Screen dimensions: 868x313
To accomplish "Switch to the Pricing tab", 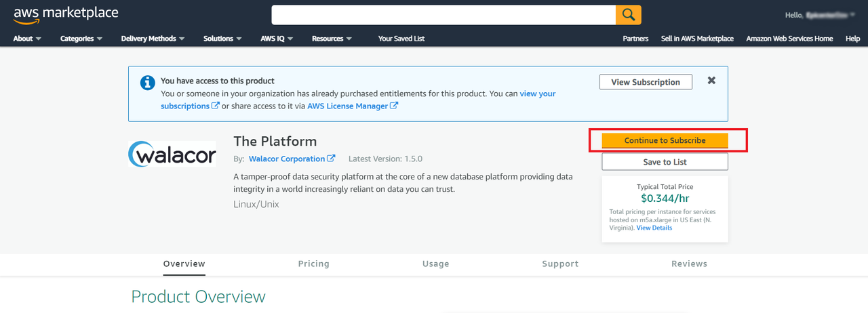I will pyautogui.click(x=314, y=264).
